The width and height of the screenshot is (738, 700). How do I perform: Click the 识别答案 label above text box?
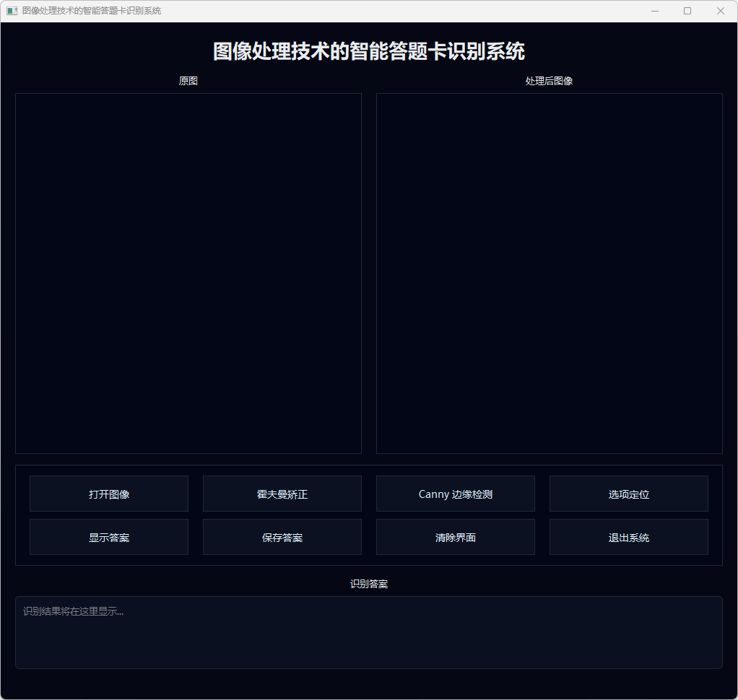tap(369, 584)
